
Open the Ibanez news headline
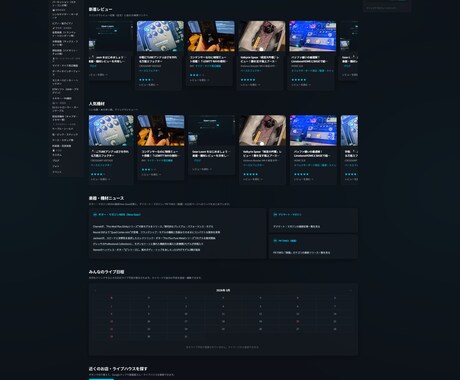(x=146, y=250)
